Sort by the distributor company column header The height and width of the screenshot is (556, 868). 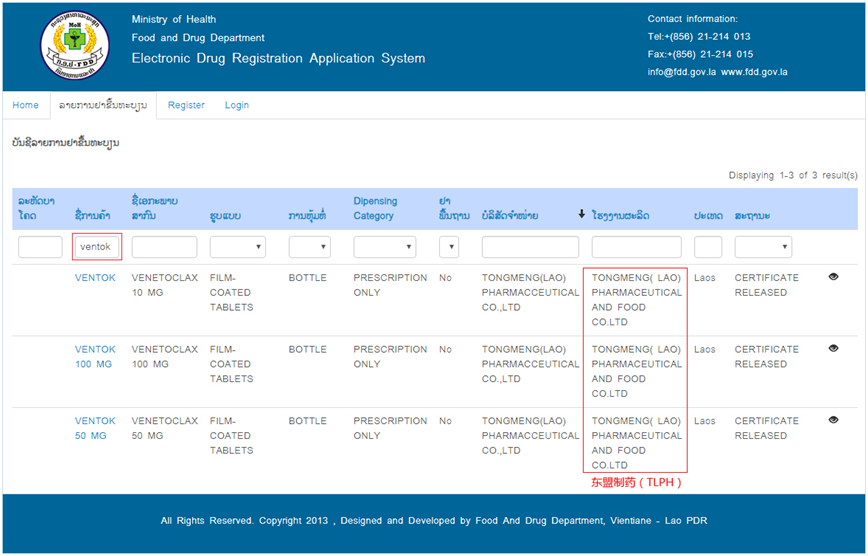(510, 215)
